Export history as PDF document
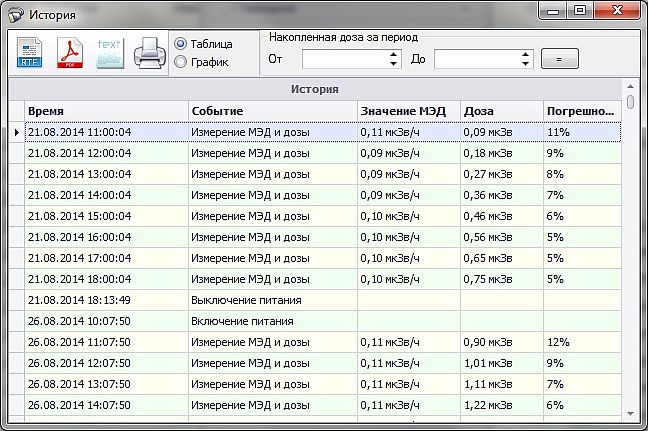 pos(70,52)
